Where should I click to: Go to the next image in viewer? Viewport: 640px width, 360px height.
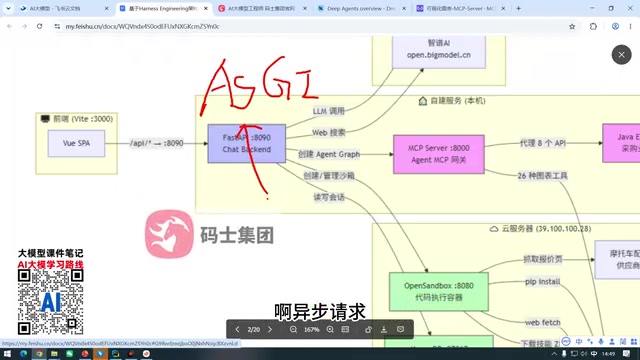click(270, 329)
